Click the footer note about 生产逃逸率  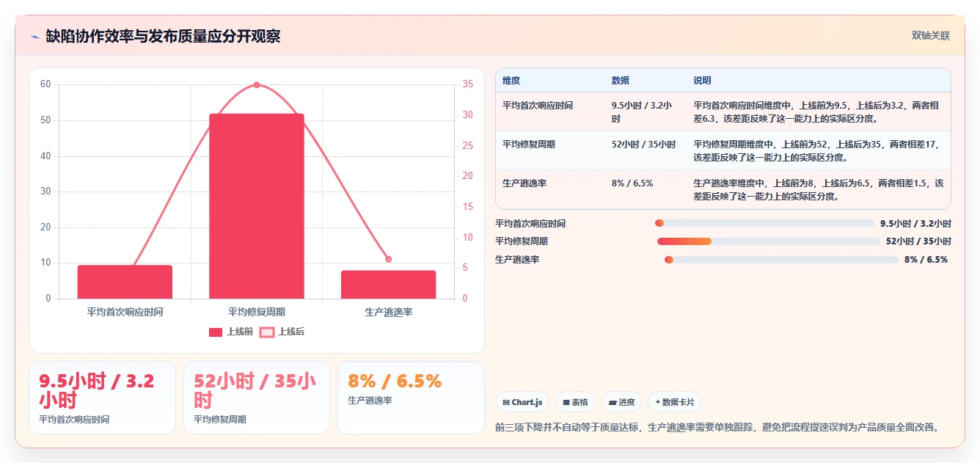click(x=717, y=427)
